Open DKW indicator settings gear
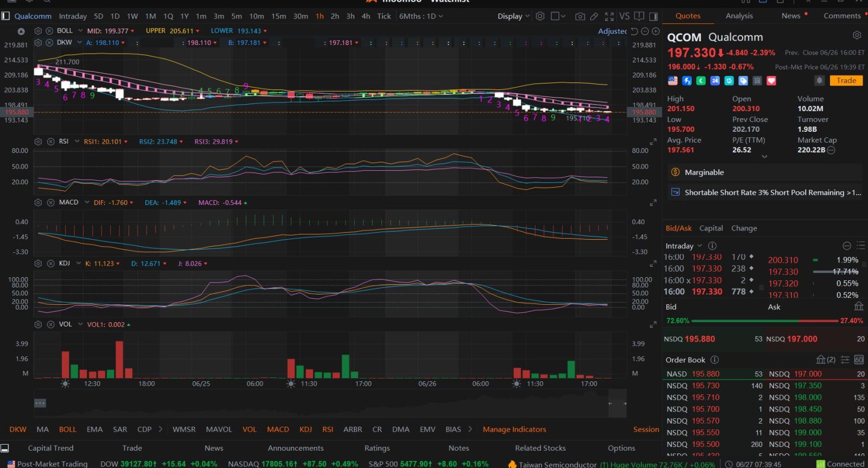This screenshot has height=468, width=868. (x=38, y=42)
